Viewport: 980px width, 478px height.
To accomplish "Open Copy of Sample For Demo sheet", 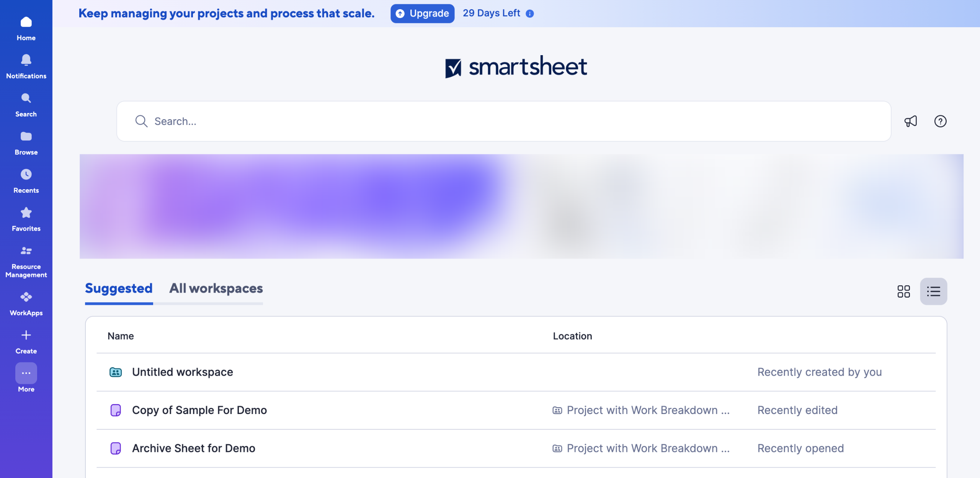I will click(x=199, y=410).
